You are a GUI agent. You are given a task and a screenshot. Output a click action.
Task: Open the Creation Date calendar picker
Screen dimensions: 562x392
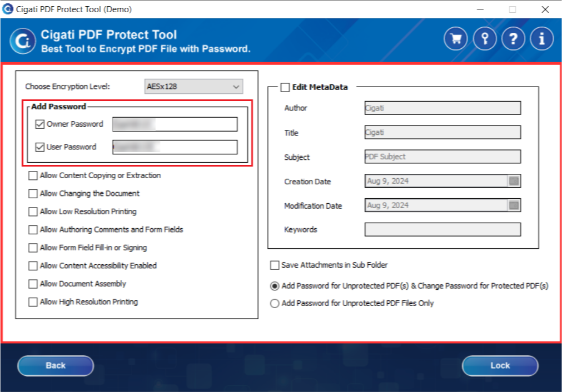514,181
